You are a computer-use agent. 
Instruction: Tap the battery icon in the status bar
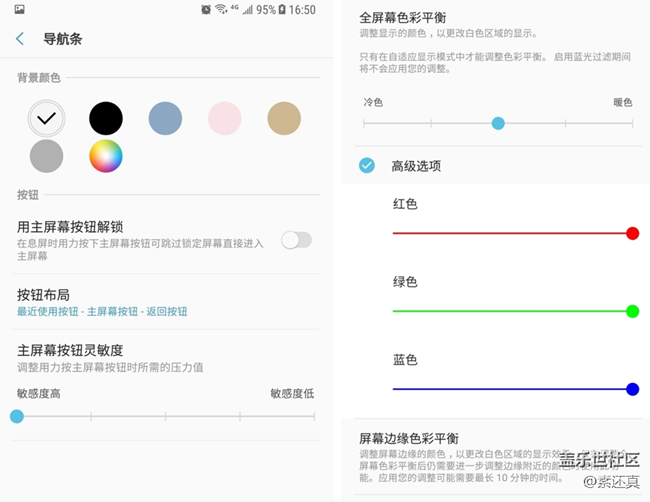283,10
